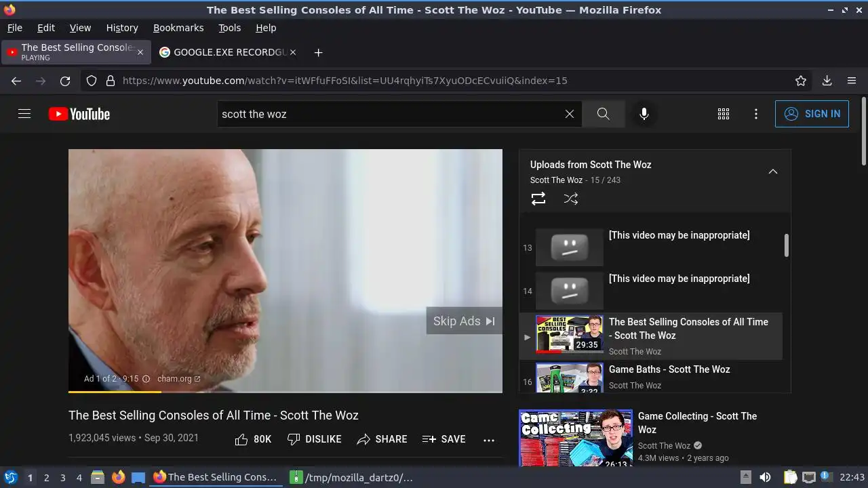Click the SIGN IN button
Image resolution: width=868 pixels, height=488 pixels.
(812, 114)
